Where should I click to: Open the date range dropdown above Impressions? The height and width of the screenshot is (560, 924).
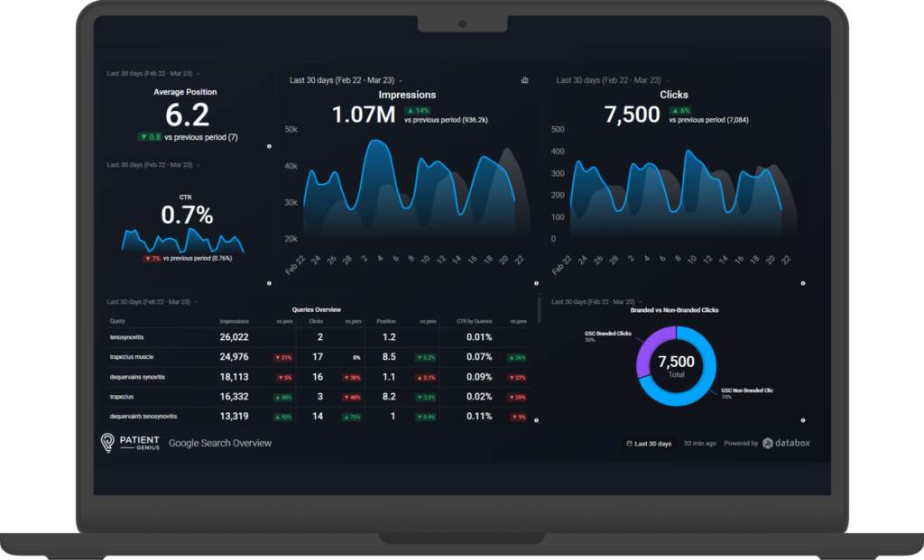point(401,80)
